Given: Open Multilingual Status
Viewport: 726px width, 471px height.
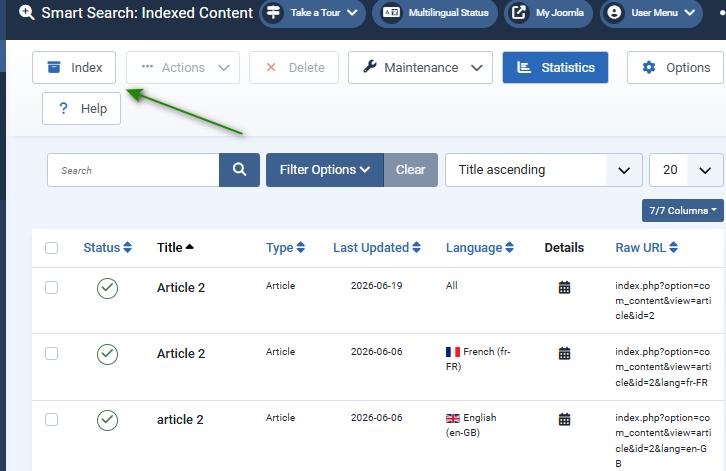Looking at the screenshot, I should point(435,13).
